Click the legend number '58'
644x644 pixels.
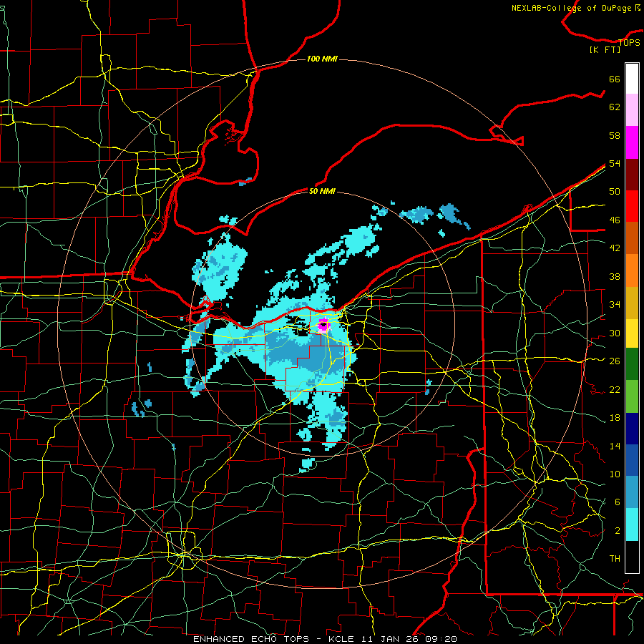[x=615, y=135]
